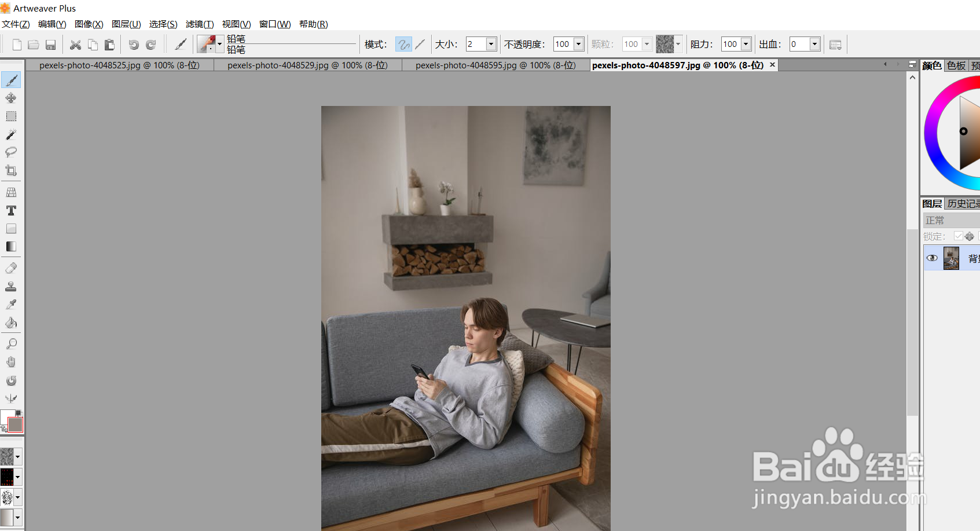Choose the rectangular selection tool
980x531 pixels.
[x=11, y=116]
